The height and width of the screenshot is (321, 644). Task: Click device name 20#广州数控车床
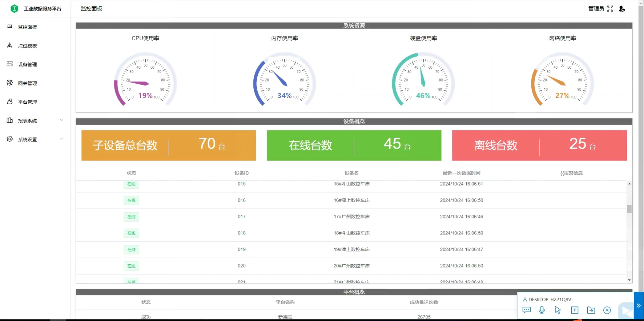[x=351, y=266]
